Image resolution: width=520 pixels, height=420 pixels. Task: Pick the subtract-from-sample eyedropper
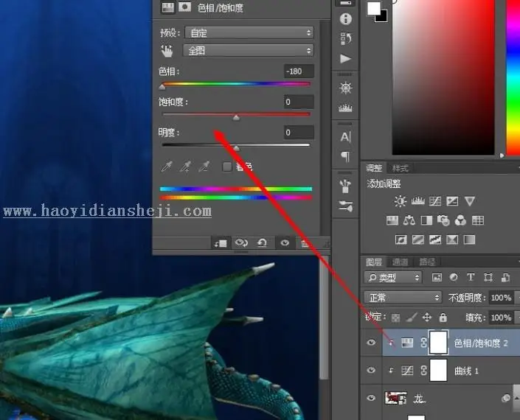[x=204, y=167]
